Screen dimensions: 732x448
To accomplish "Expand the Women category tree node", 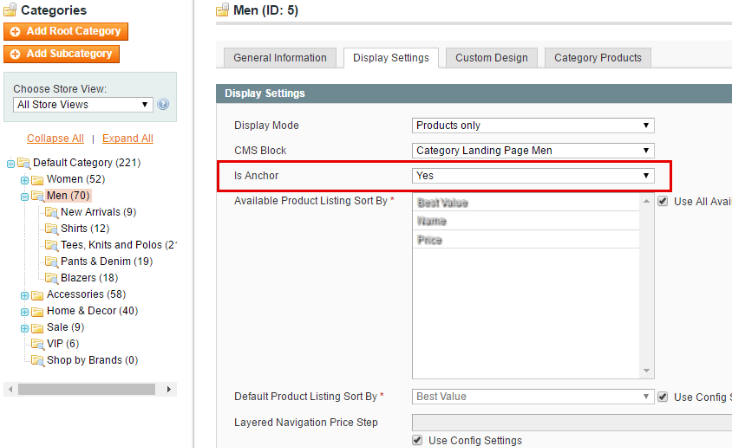I will (x=25, y=179).
